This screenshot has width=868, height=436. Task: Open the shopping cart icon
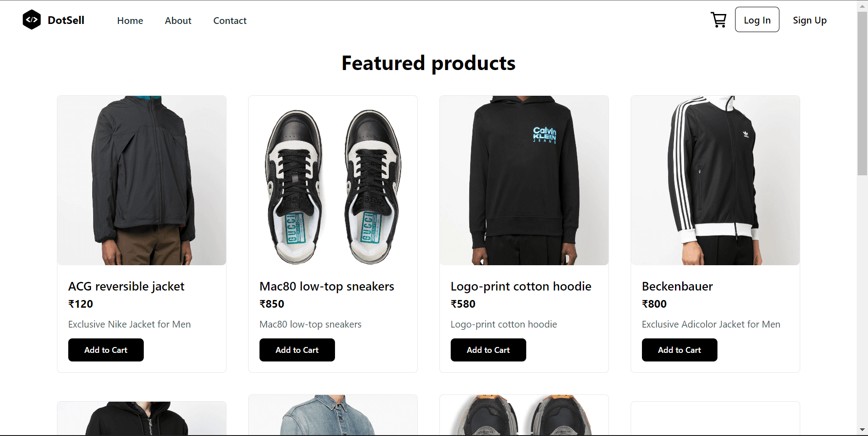coord(718,20)
